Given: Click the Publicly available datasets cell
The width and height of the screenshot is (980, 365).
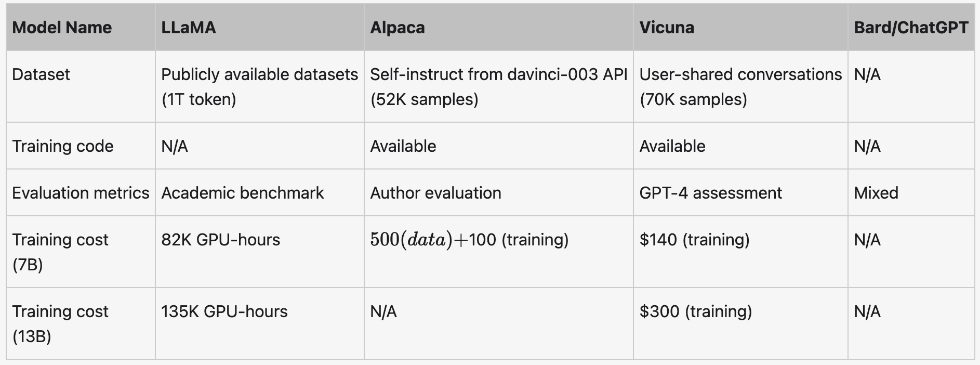Looking at the screenshot, I should pos(260,86).
